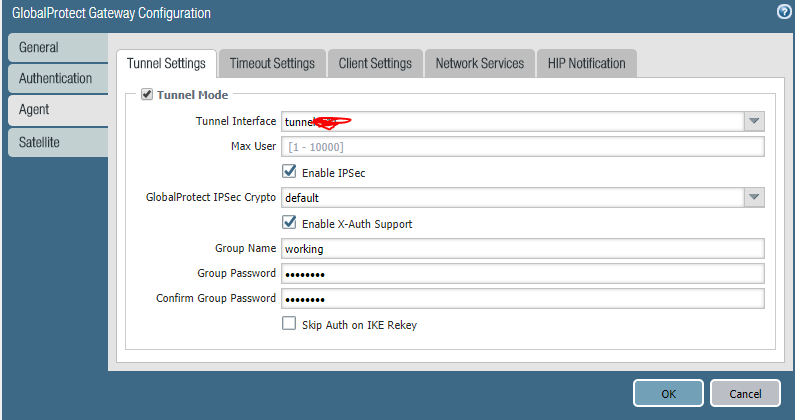
Task: Expand the Tunnel Interface dropdown arrow
Action: coord(754,121)
